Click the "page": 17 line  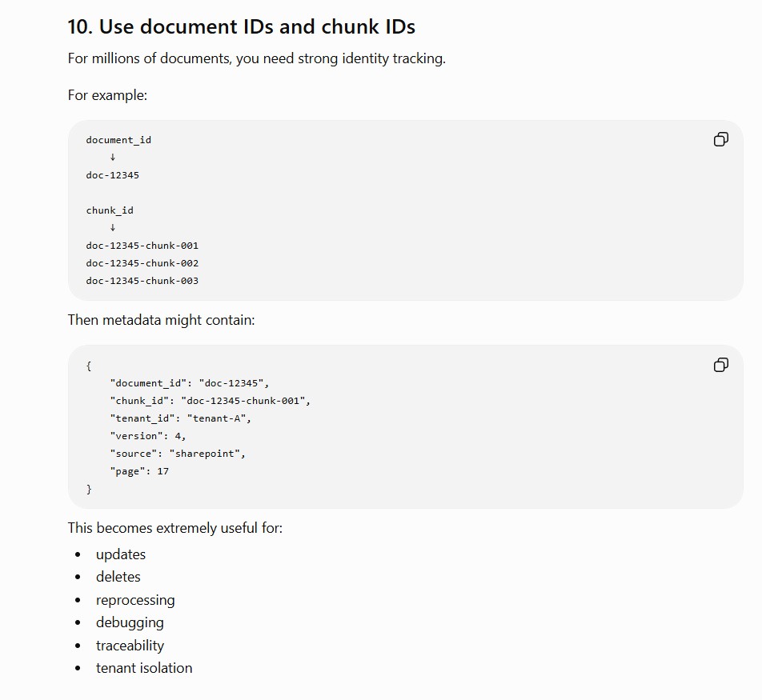click(139, 471)
